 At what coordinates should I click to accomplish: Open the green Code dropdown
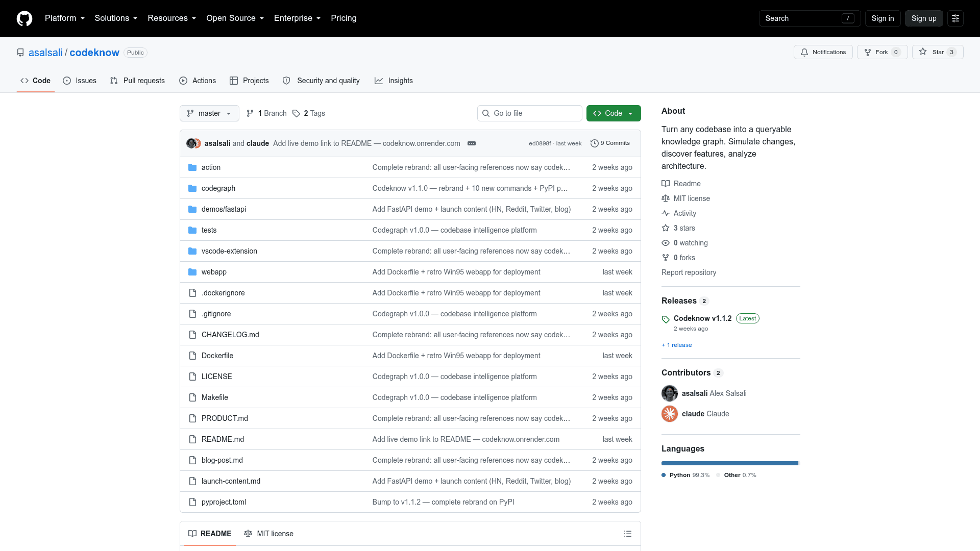[x=614, y=113]
